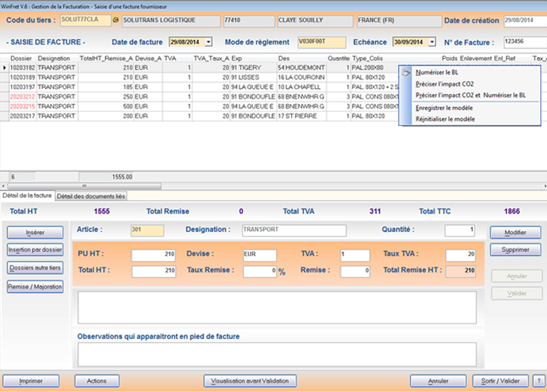Click the Article field 301

tap(147, 231)
